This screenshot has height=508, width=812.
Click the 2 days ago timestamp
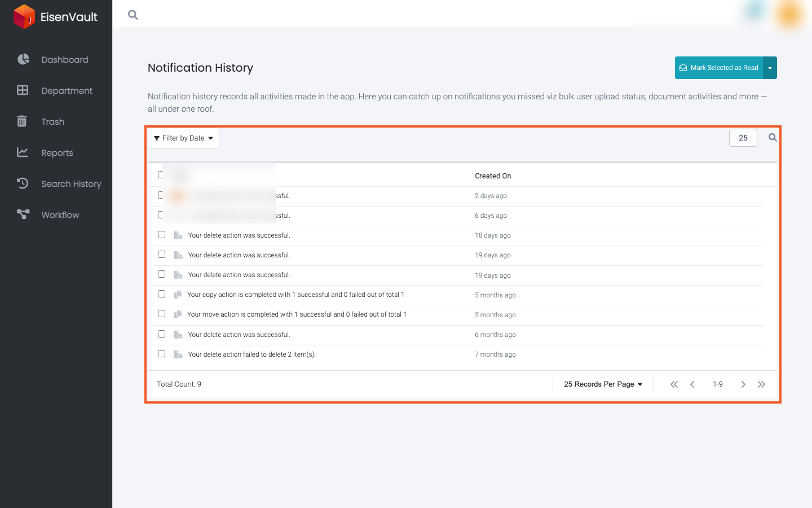click(491, 196)
